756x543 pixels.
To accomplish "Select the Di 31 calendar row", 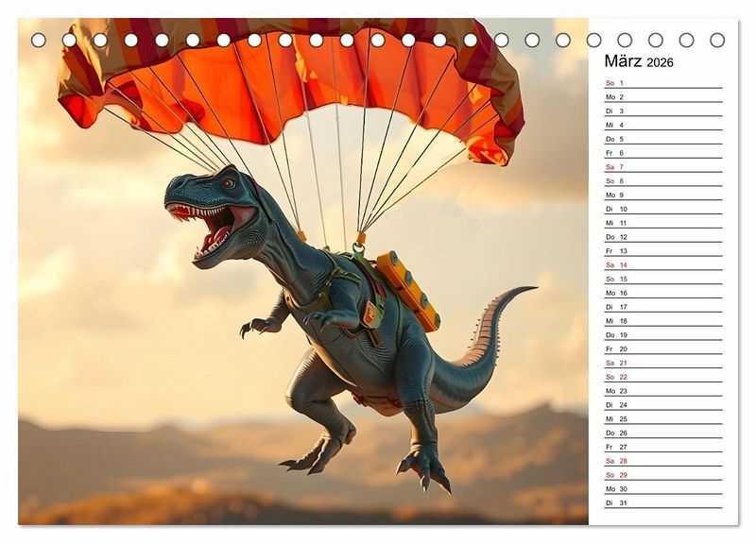I will click(662, 502).
